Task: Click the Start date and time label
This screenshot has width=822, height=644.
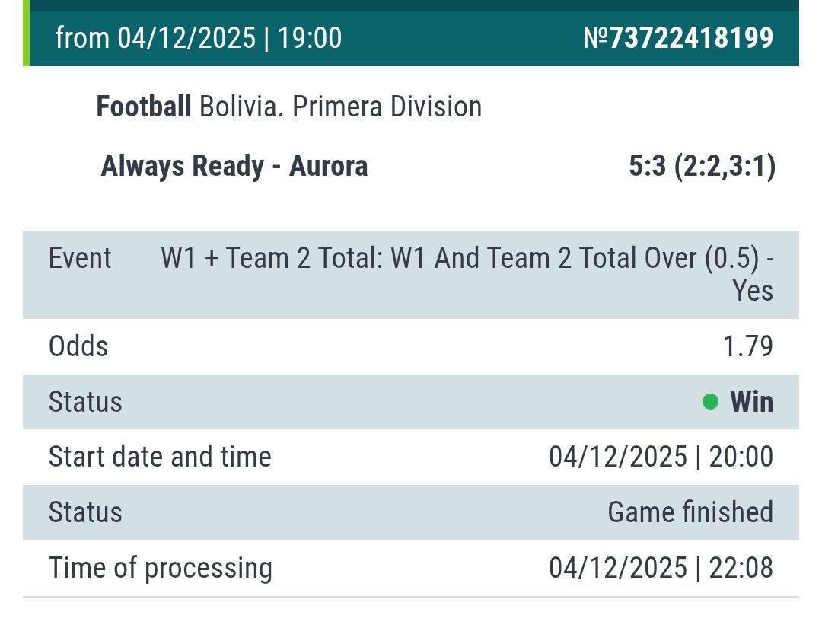Action: pos(160,457)
